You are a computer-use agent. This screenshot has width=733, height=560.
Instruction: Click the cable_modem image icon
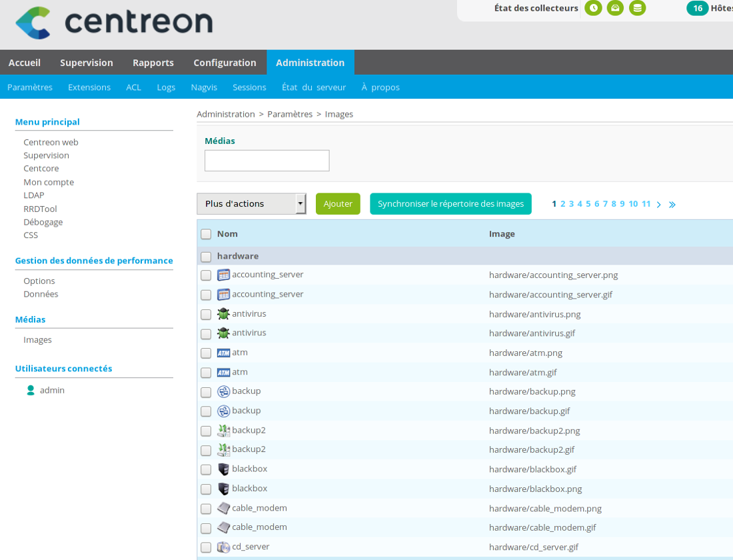[223, 507]
